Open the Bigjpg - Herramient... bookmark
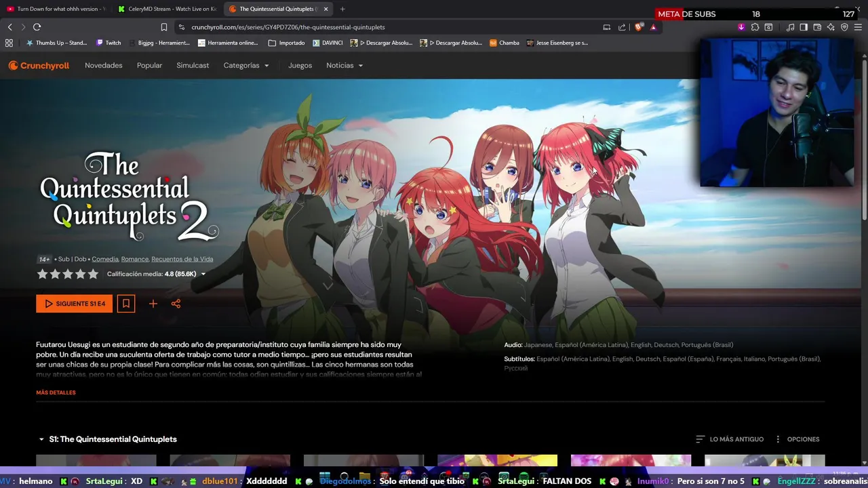The image size is (868, 488). pyautogui.click(x=159, y=43)
